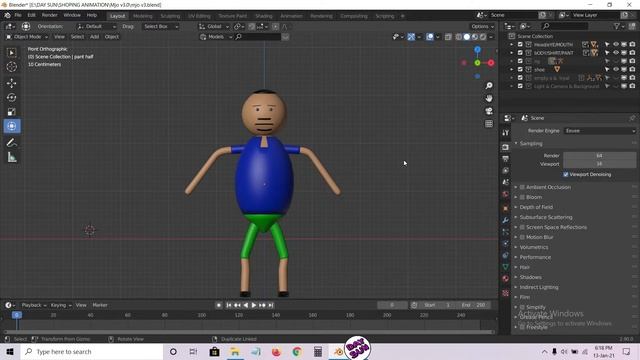Play the animation in timeline
Image resolution: width=640 pixels, height=360 pixels.
tap(254, 305)
